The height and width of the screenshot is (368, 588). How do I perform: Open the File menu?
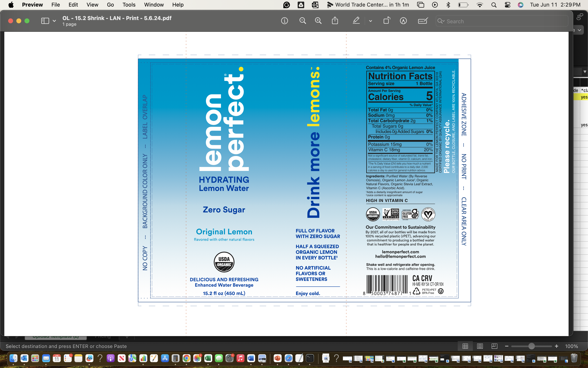[x=56, y=5]
